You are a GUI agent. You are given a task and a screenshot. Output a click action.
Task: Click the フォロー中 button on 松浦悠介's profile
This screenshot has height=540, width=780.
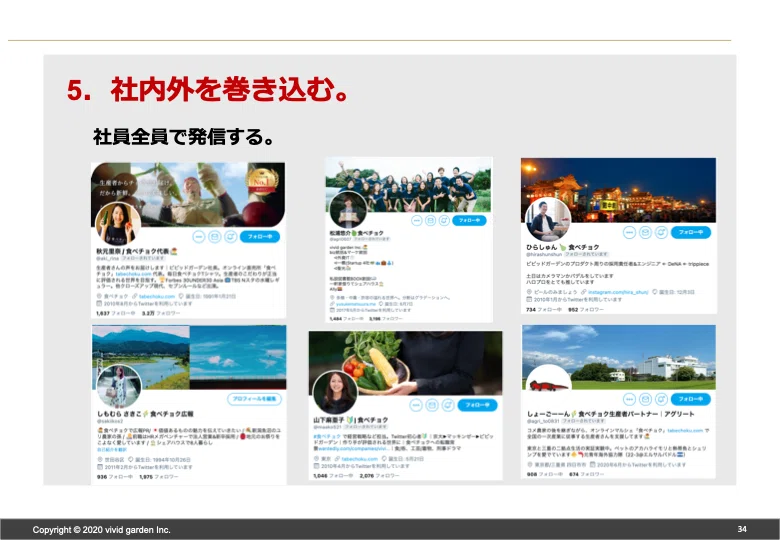pyautogui.click(x=469, y=220)
